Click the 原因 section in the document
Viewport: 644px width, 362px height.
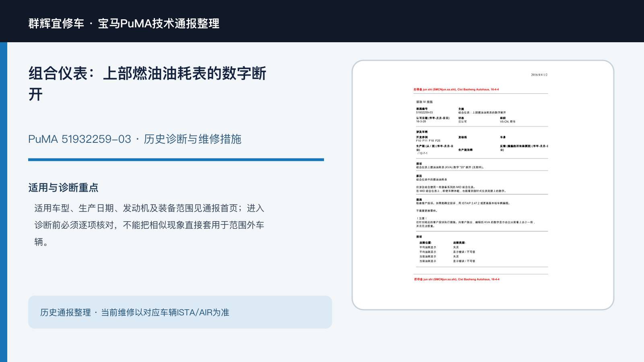coord(419,176)
